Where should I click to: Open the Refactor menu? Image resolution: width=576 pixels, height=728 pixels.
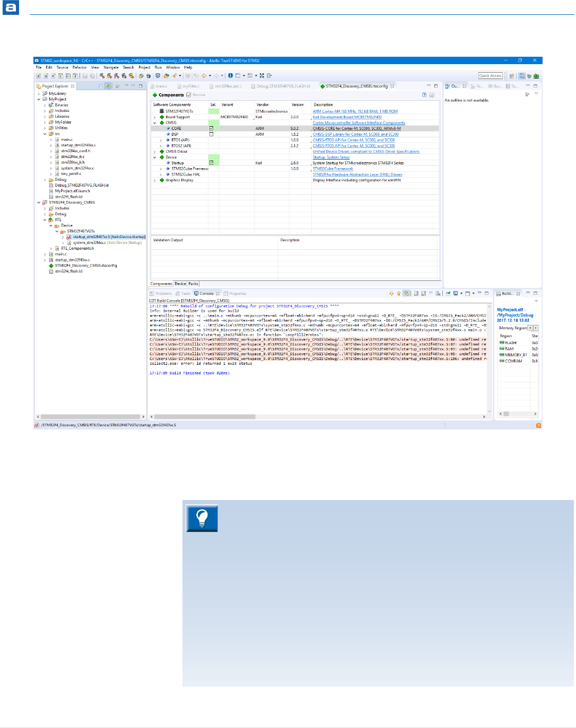coord(80,67)
